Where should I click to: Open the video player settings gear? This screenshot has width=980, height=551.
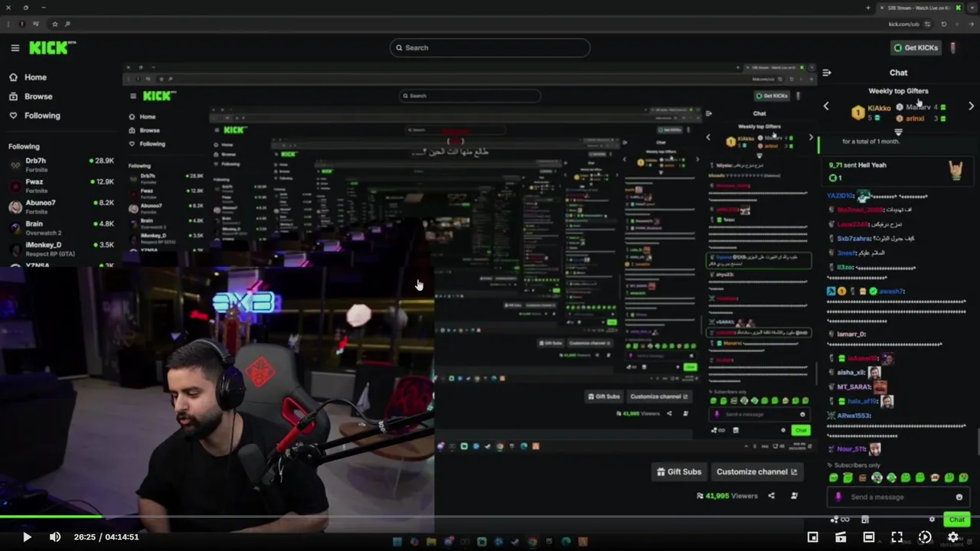coord(953,537)
